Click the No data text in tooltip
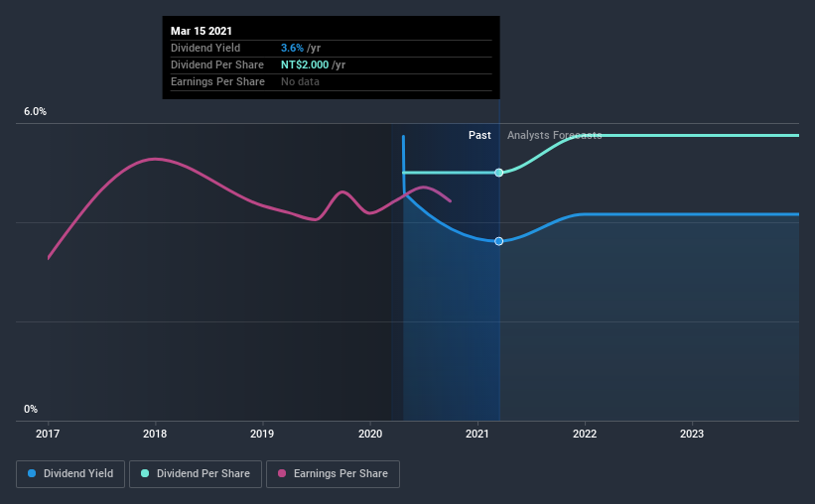Screen dimensions: 815x504 (302, 81)
